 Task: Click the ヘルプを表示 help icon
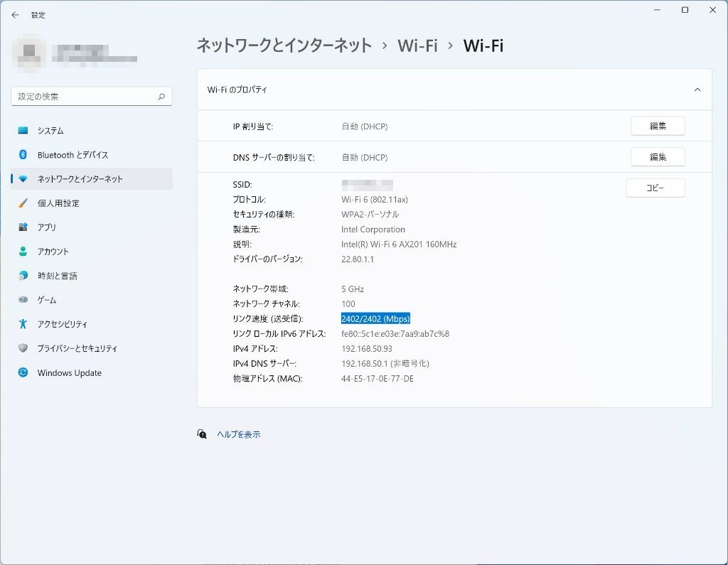(202, 434)
